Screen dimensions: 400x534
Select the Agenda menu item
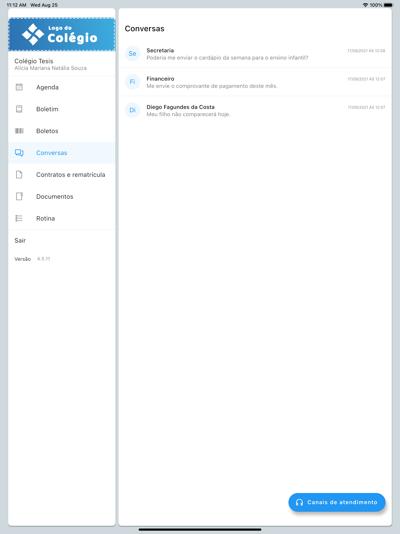[x=62, y=87]
